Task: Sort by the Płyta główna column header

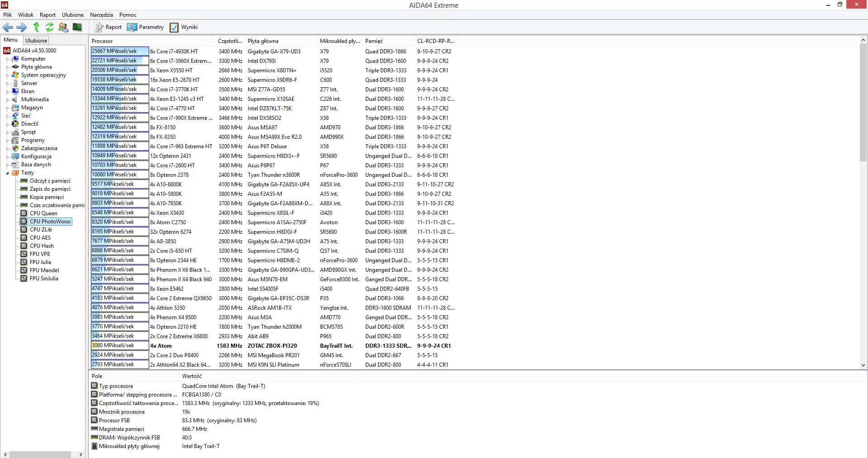Action: click(x=281, y=41)
